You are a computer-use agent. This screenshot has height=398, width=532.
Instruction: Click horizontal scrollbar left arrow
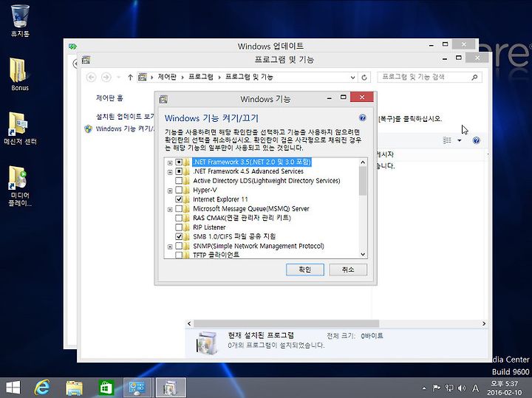coord(189,323)
